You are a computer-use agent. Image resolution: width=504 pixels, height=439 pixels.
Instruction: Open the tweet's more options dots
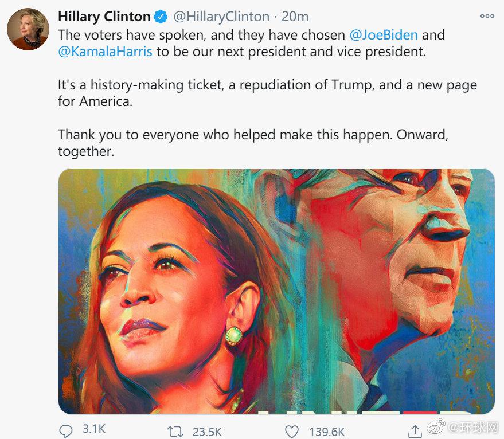point(487,16)
